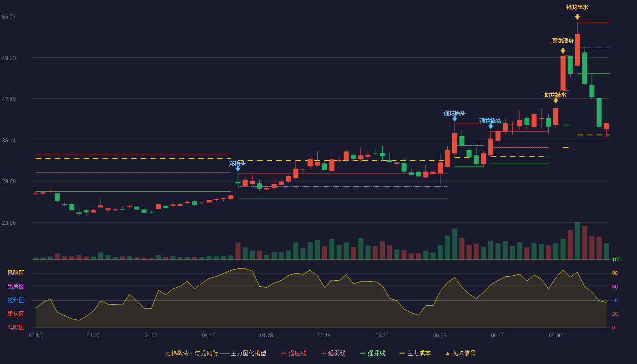Click the triangle icon beside 龙吟信号 legend
Screen dimensions: 637x364
[x=447, y=354]
